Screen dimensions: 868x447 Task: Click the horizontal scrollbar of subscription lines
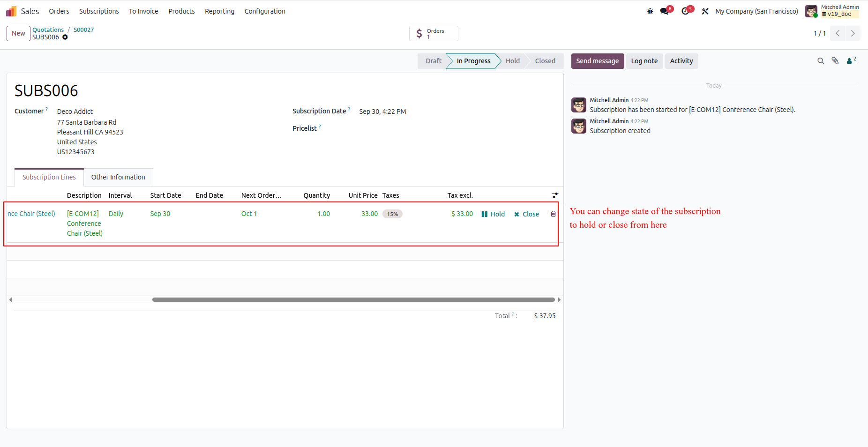353,299
